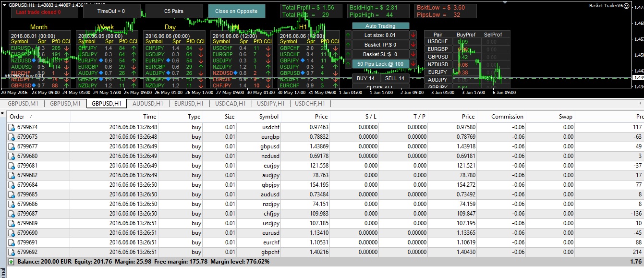Switch to GBPUSD,H1 chart tab

pyautogui.click(x=107, y=103)
